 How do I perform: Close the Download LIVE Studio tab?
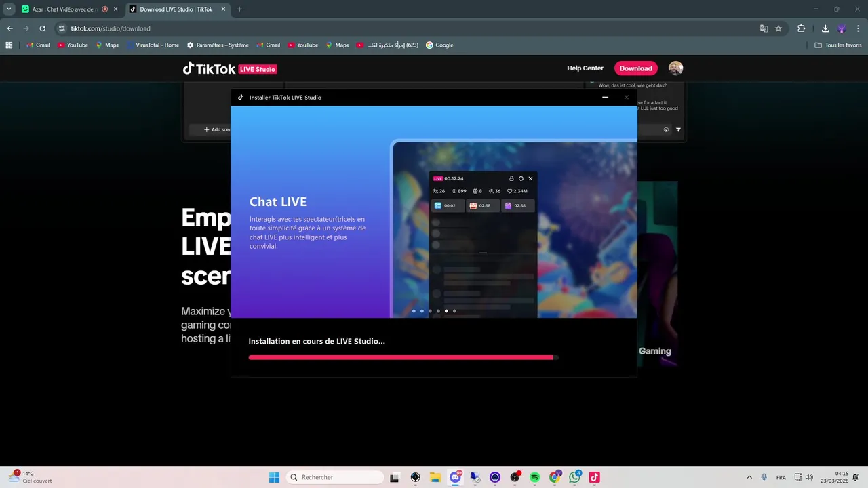tap(222, 9)
